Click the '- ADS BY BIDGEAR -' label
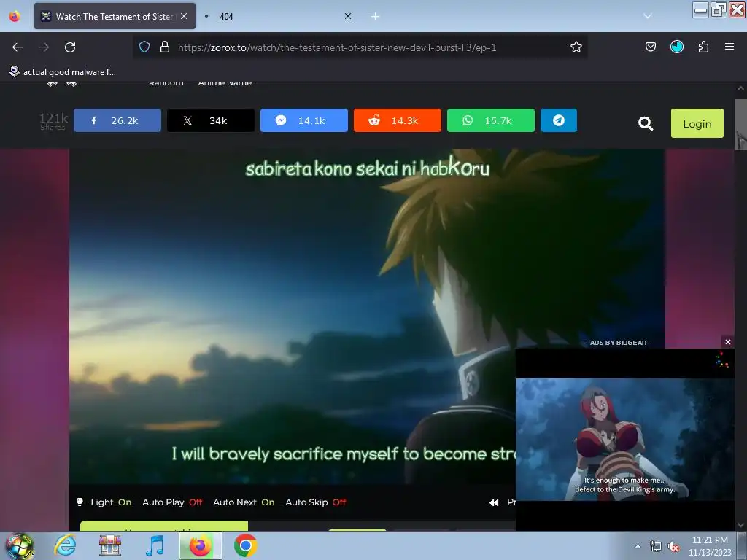This screenshot has width=747, height=560. point(619,343)
